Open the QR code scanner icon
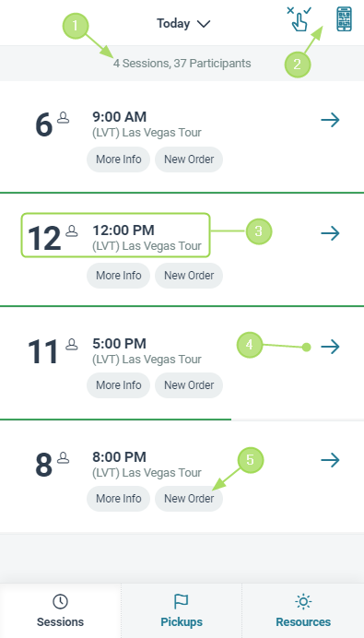The image size is (364, 638). [x=344, y=19]
